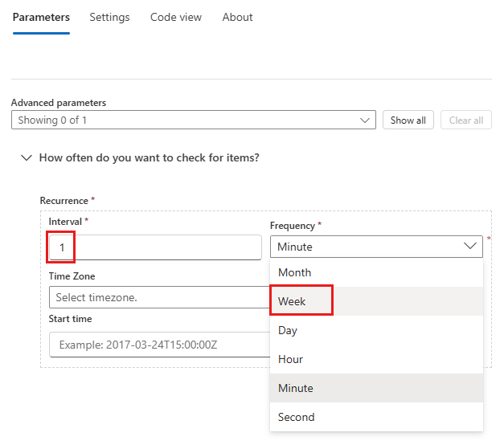Screen dimensions: 504x445
Task: Click the Interval input field
Action: (154, 247)
